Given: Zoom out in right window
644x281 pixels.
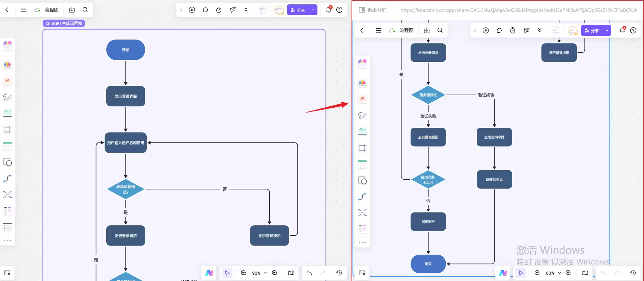Looking at the screenshot, I should click(537, 273).
